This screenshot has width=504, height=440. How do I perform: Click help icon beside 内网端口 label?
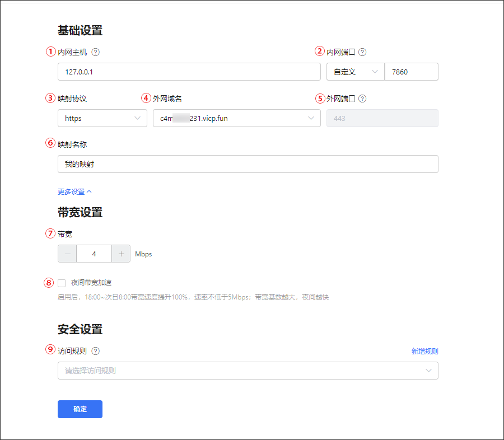pos(362,52)
